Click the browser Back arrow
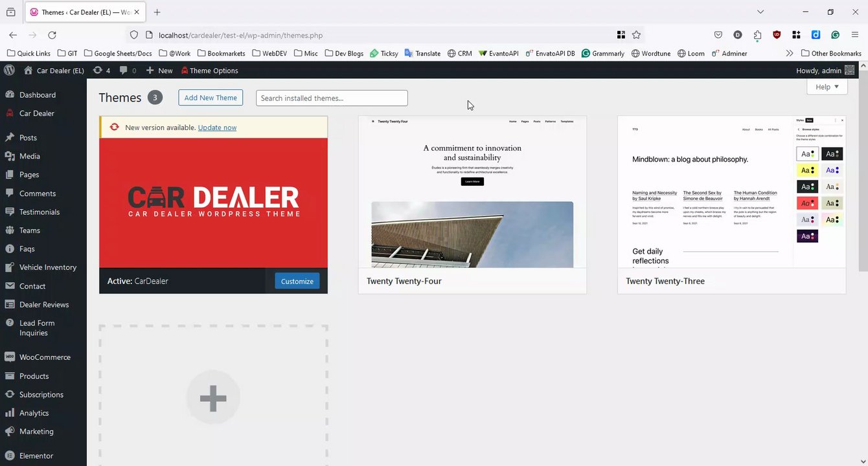Viewport: 868px width, 466px height. pyautogui.click(x=13, y=35)
